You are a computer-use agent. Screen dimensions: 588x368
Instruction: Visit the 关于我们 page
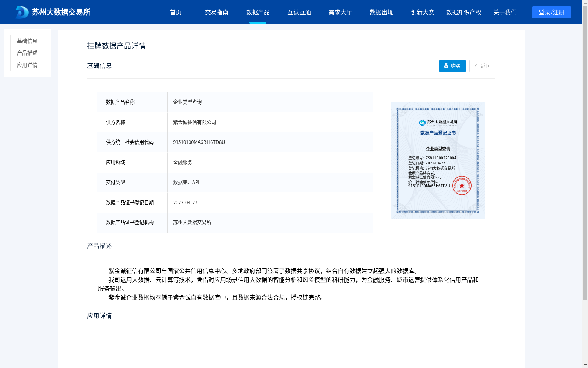[505, 12]
